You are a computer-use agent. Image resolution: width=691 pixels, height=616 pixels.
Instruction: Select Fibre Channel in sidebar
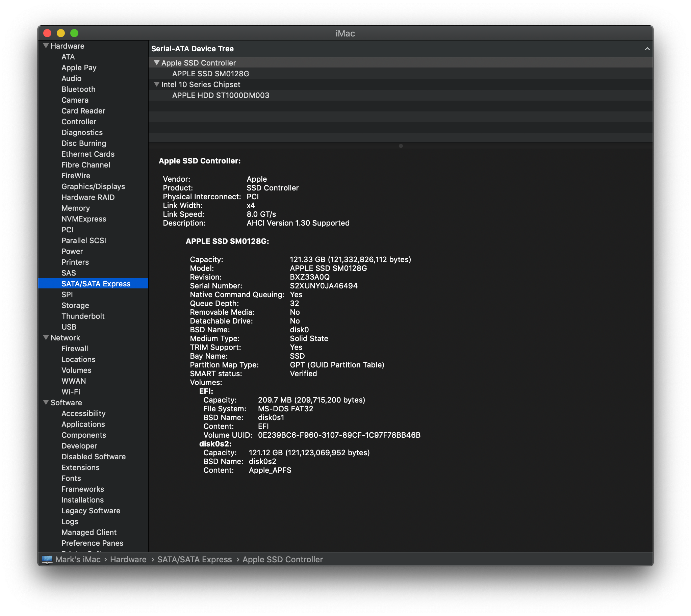pos(85,165)
